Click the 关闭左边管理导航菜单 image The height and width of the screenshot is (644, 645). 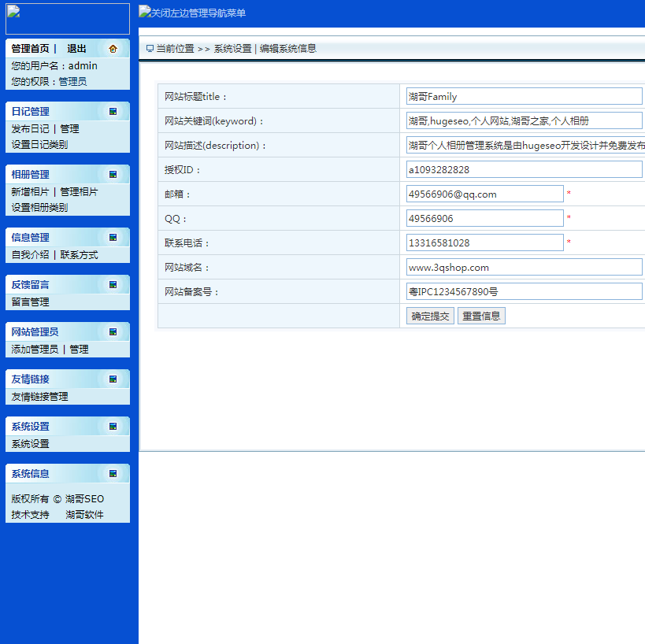192,13
